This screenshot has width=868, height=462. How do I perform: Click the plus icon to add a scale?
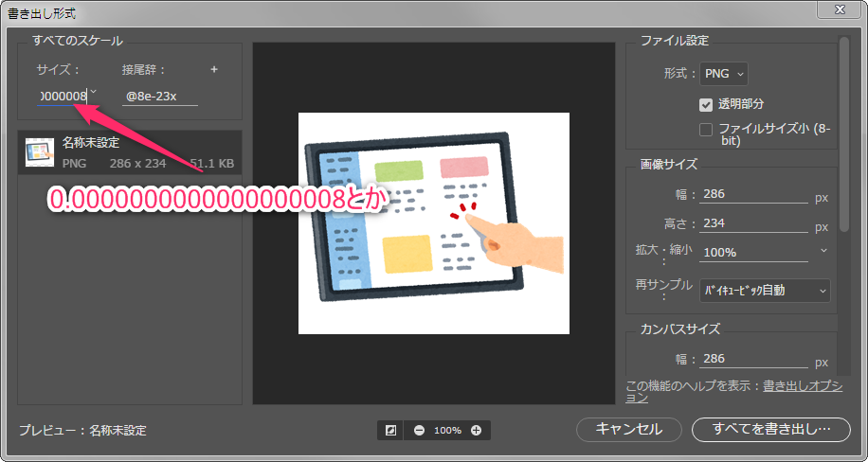214,69
